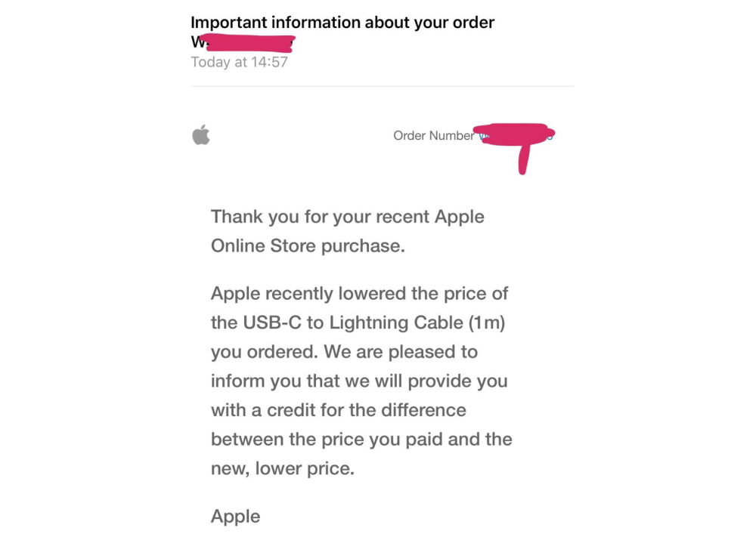Click the "Apple" signature at the bottom

(x=235, y=517)
